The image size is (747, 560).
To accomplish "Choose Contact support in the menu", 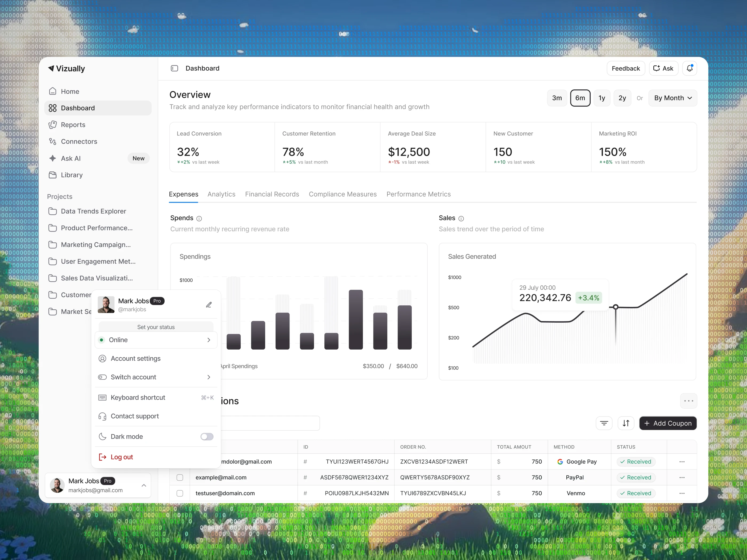I will (x=156, y=416).
